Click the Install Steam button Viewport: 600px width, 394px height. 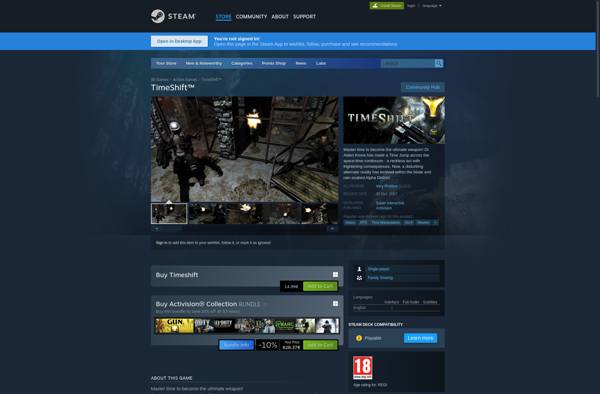(x=386, y=5)
